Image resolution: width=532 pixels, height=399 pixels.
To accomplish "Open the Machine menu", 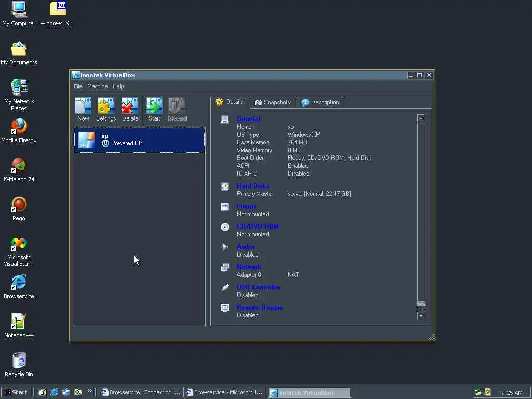I will [97, 86].
